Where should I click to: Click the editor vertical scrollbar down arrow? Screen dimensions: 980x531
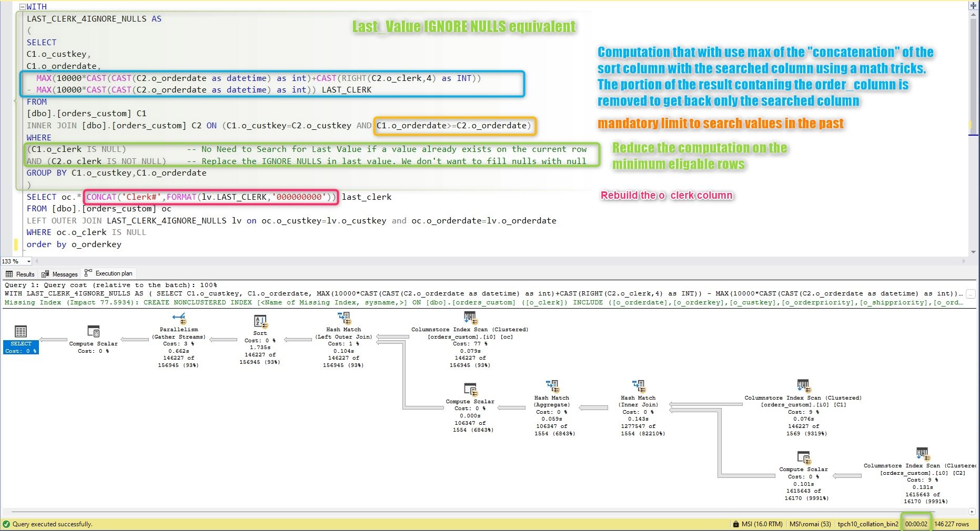point(973,253)
